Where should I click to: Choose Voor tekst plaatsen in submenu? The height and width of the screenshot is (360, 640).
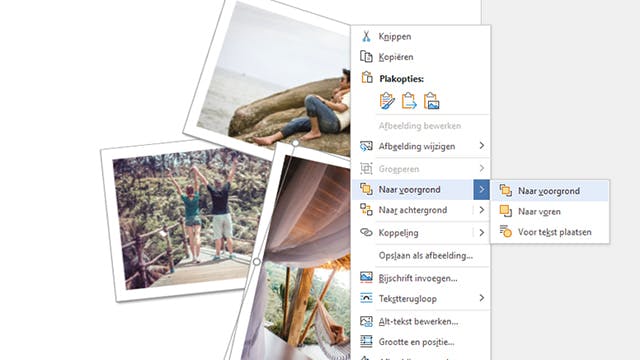click(550, 232)
